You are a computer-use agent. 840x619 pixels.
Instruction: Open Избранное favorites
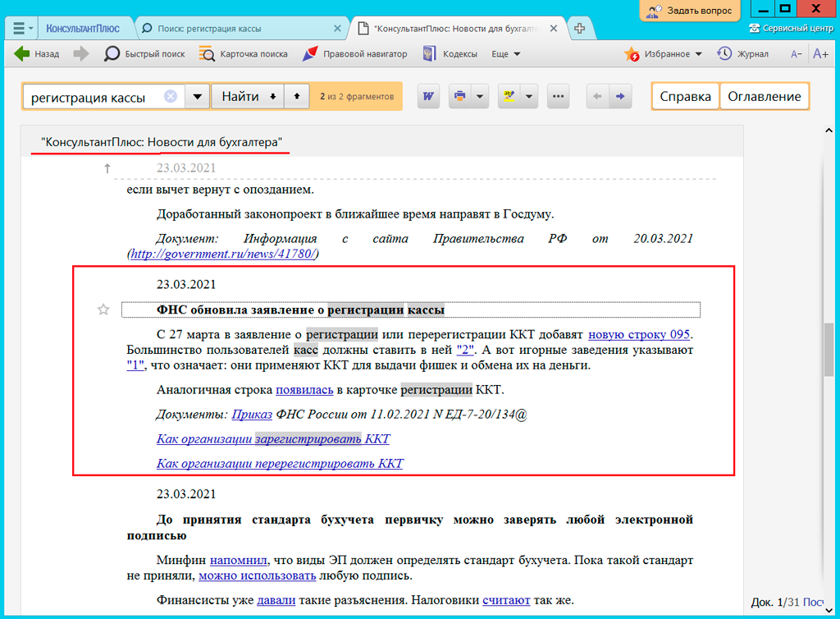pos(657,53)
